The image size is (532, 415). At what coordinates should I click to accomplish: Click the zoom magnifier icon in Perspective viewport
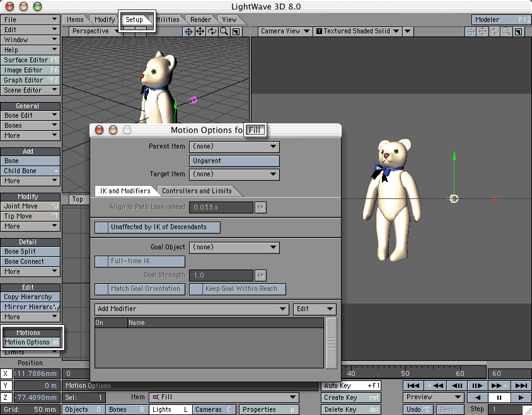(x=224, y=31)
